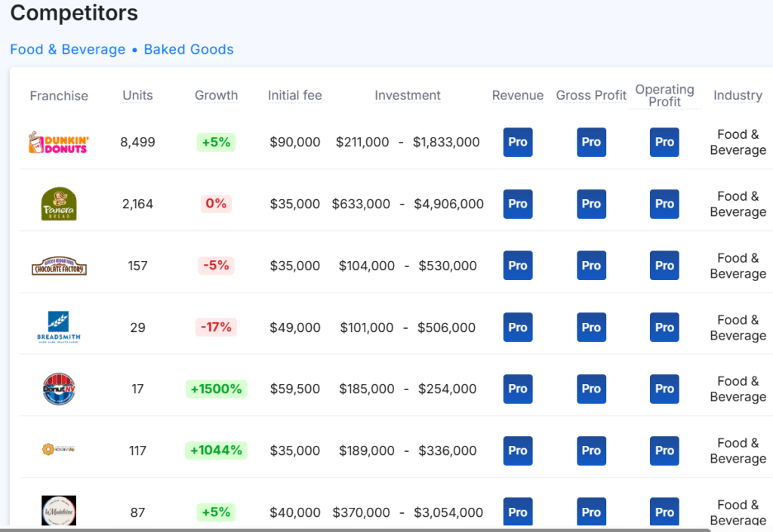Click the Operating Profit Pro badge for La Madeleine
The height and width of the screenshot is (532, 773).
coord(664,512)
